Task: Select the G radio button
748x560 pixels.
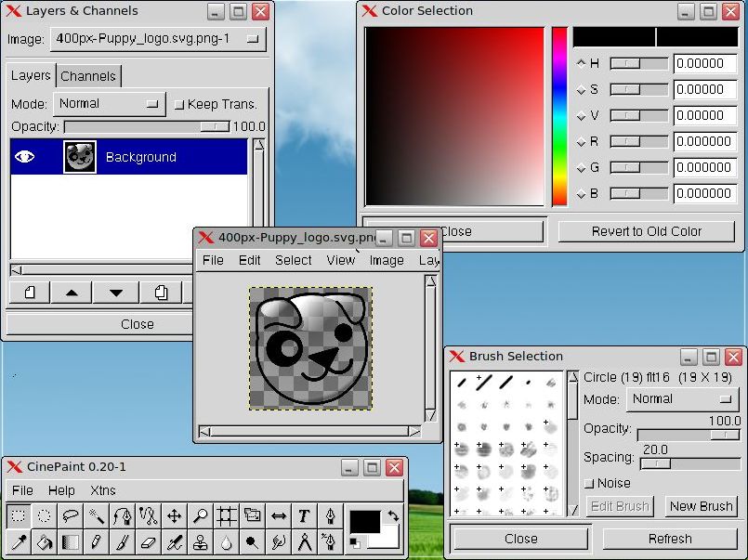Action: (x=581, y=168)
